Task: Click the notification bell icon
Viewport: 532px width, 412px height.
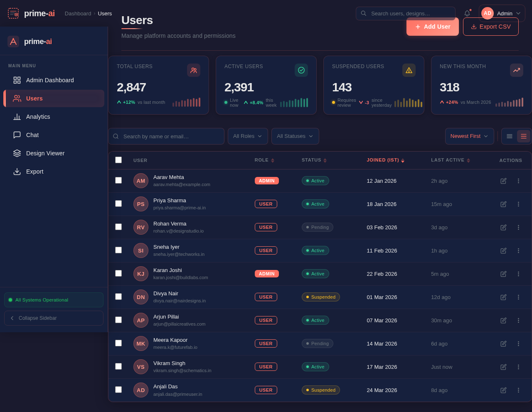Action: (x=466, y=13)
